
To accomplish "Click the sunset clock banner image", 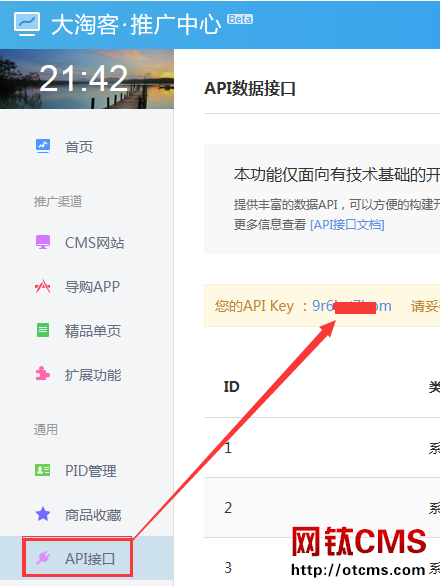I will pos(87,79).
